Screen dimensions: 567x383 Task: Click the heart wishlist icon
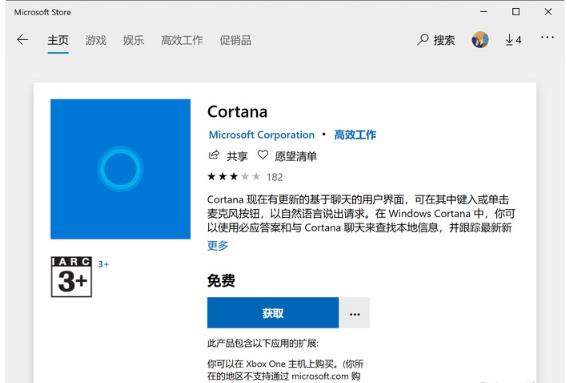[x=263, y=155]
